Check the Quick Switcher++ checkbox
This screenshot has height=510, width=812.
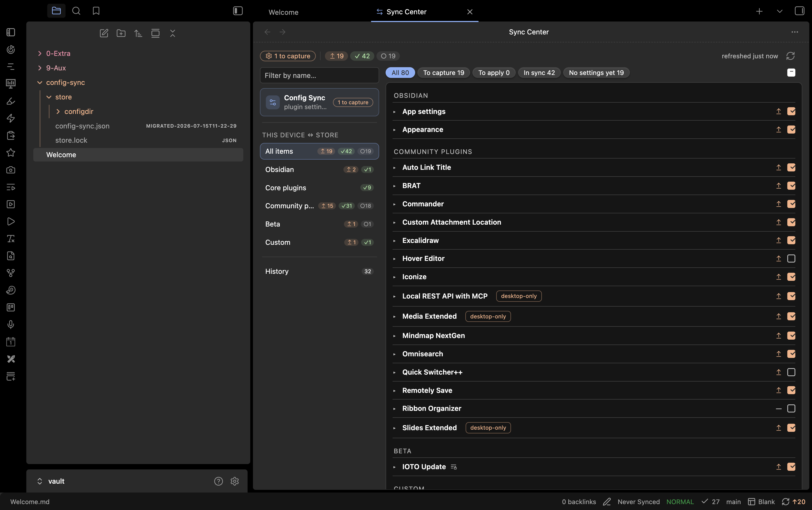(x=791, y=372)
